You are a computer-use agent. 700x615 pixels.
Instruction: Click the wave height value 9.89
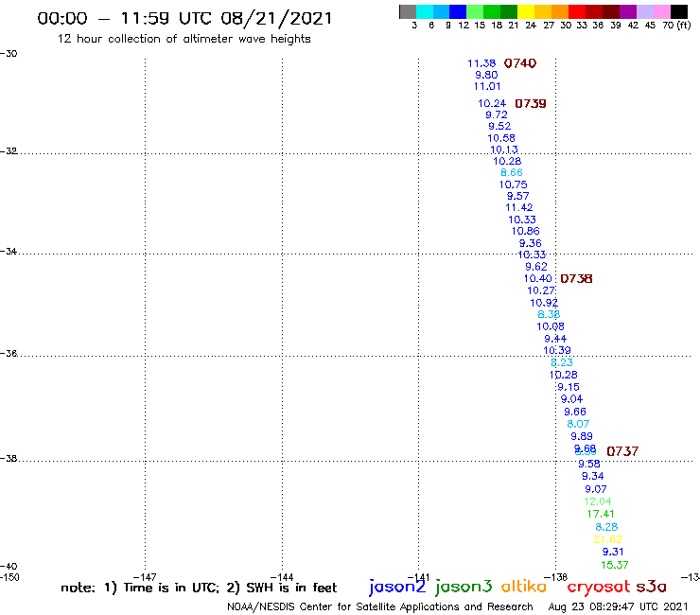[582, 436]
